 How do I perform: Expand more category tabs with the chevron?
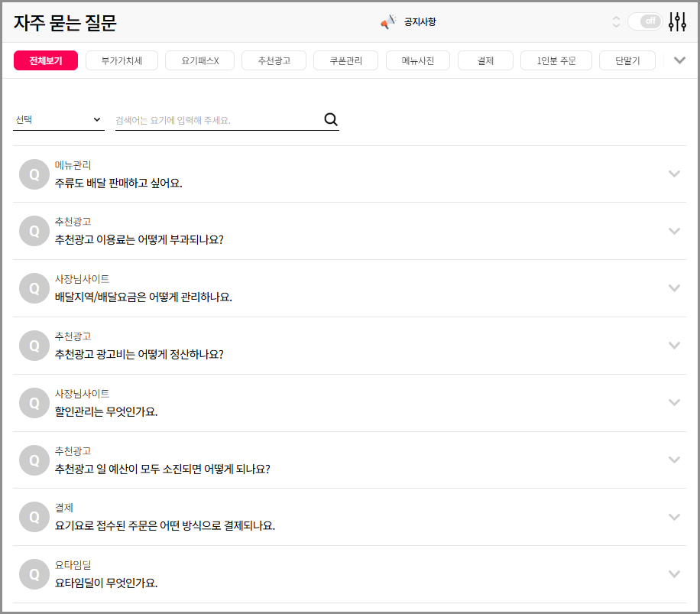coord(679,60)
